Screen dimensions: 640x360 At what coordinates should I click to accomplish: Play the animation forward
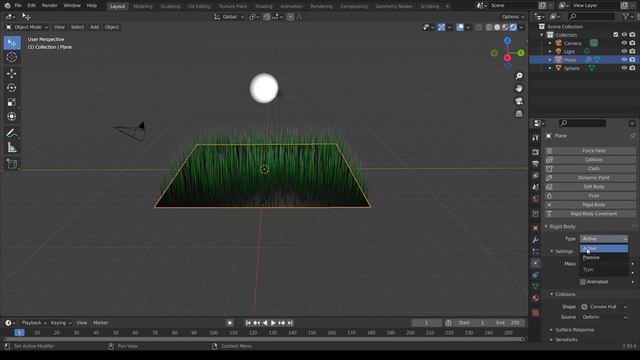(273, 323)
